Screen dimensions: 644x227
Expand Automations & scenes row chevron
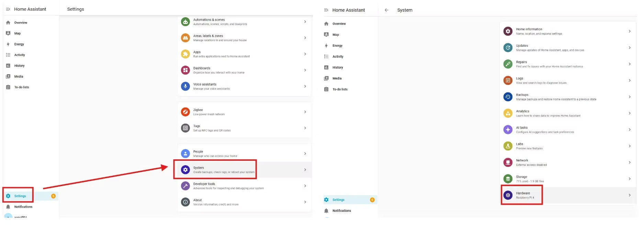[x=305, y=22]
